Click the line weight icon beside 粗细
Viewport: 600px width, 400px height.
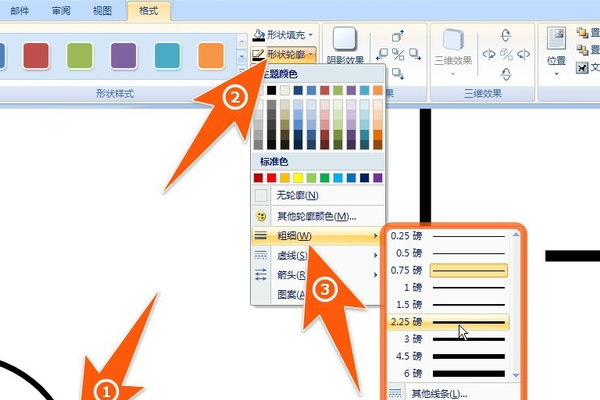point(261,235)
